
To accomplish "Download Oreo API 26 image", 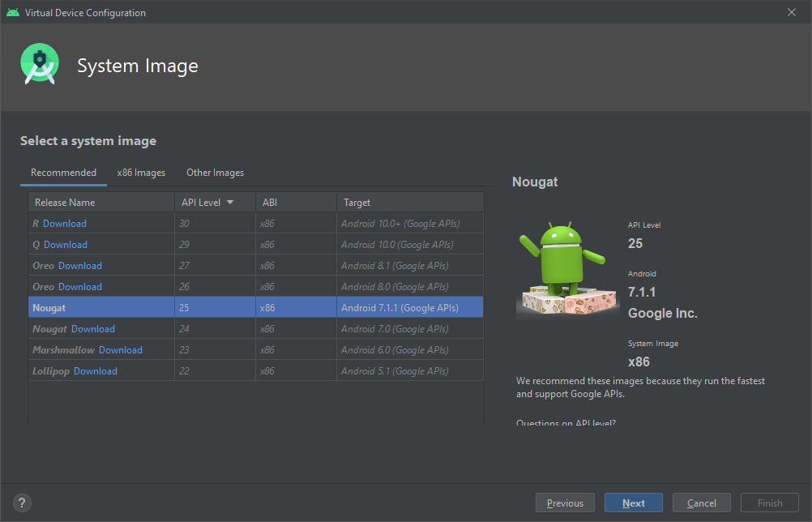I will click(x=80, y=287).
